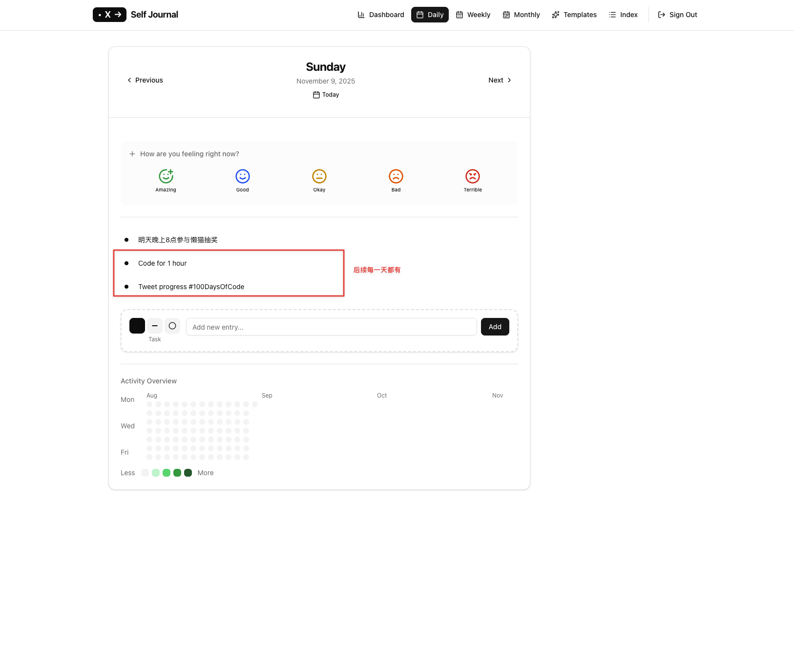Select the Task entry type (black square)

137,326
